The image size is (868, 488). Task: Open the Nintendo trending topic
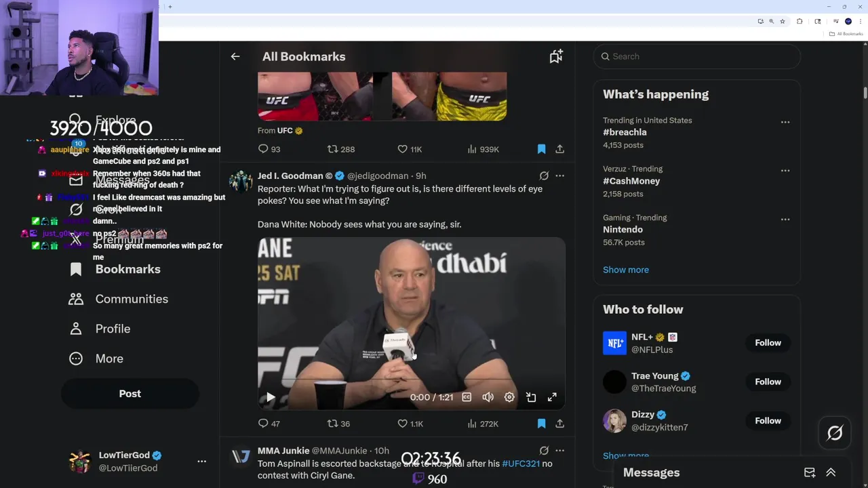click(x=623, y=230)
